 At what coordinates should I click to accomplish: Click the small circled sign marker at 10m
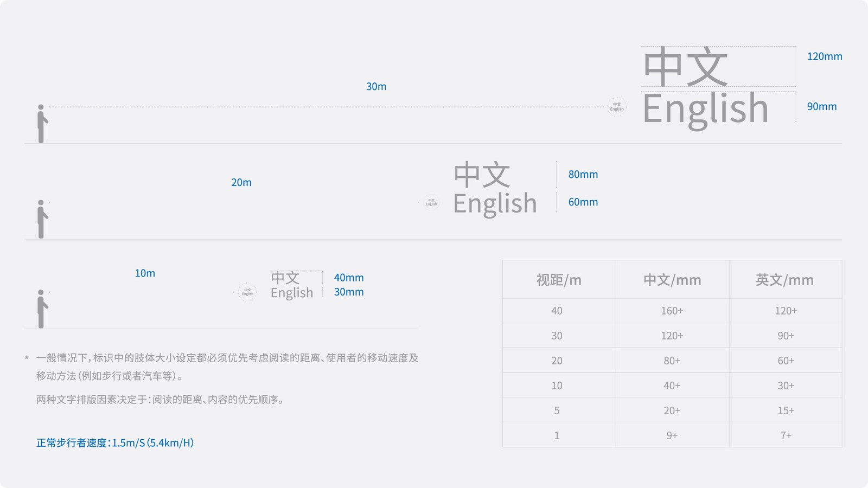[247, 292]
